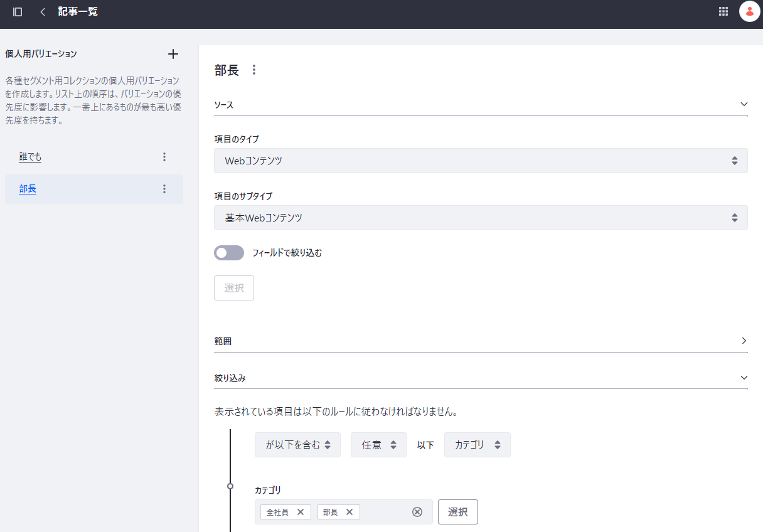Open options menu for 部長 in sidebar

point(164,189)
